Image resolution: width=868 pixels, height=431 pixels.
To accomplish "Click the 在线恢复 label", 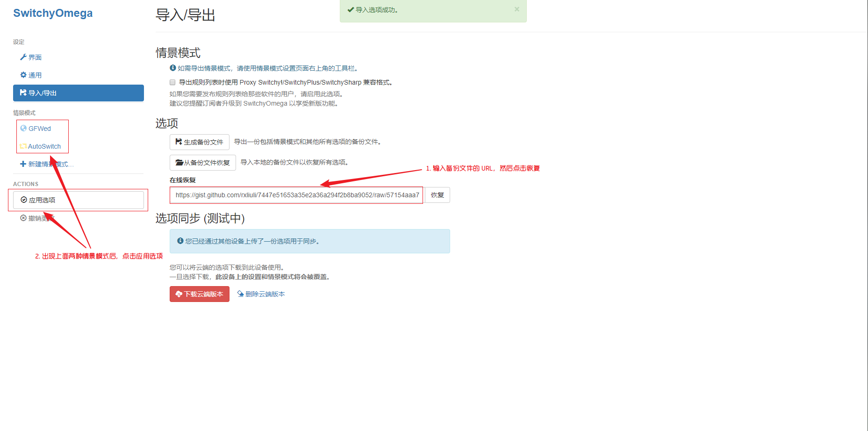I will 183,180.
